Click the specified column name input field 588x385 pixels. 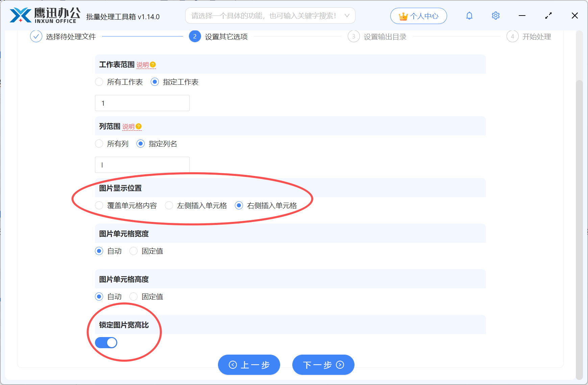142,164
